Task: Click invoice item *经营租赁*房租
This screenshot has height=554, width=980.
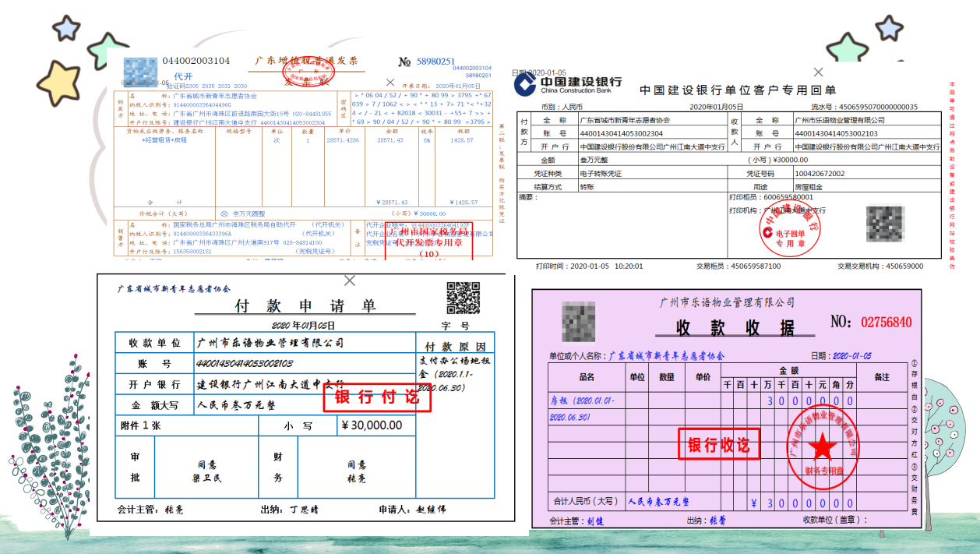Action: (x=164, y=141)
